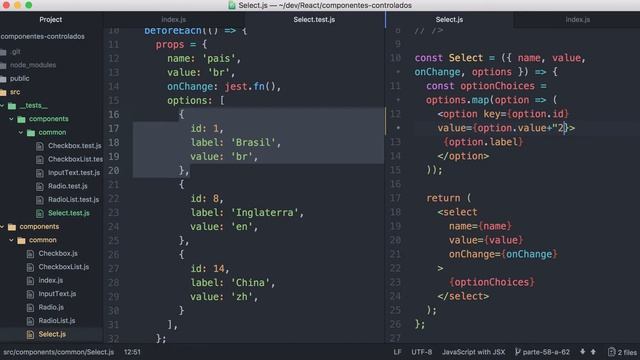Open CheckboxList.test.js file

76,159
